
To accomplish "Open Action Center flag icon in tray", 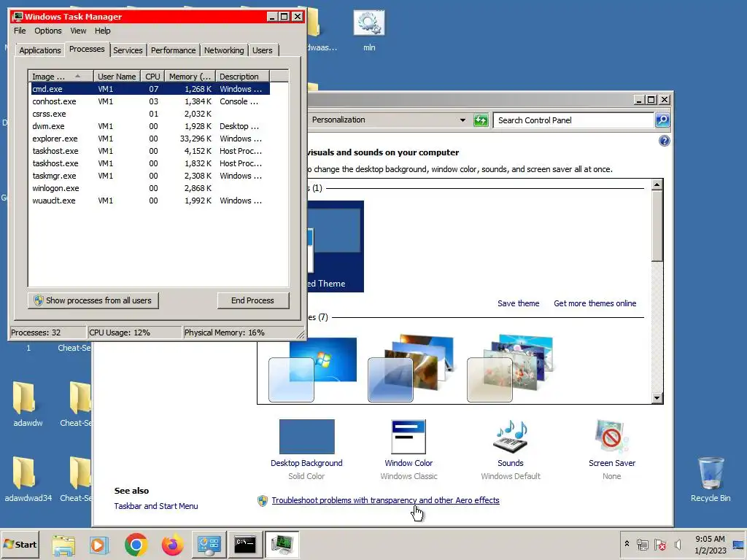I will click(659, 545).
